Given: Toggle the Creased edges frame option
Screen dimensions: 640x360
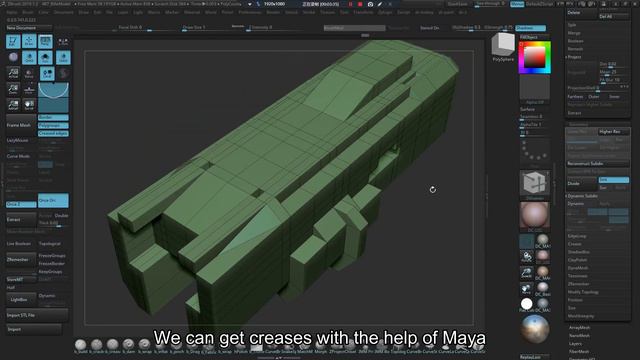Looking at the screenshot, I should coord(53,133).
